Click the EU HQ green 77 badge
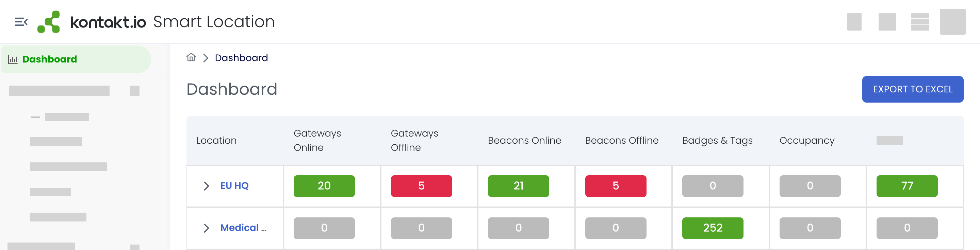Screen dimensions: 980x250 (x=907, y=186)
